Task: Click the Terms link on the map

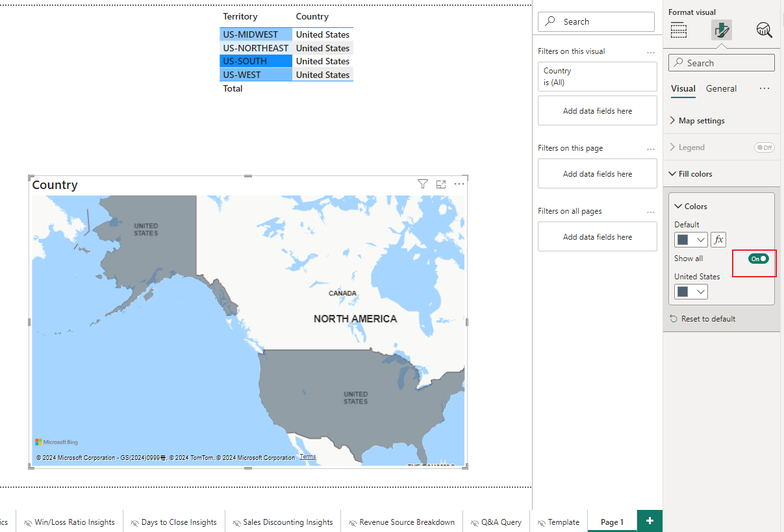Action: (x=308, y=457)
